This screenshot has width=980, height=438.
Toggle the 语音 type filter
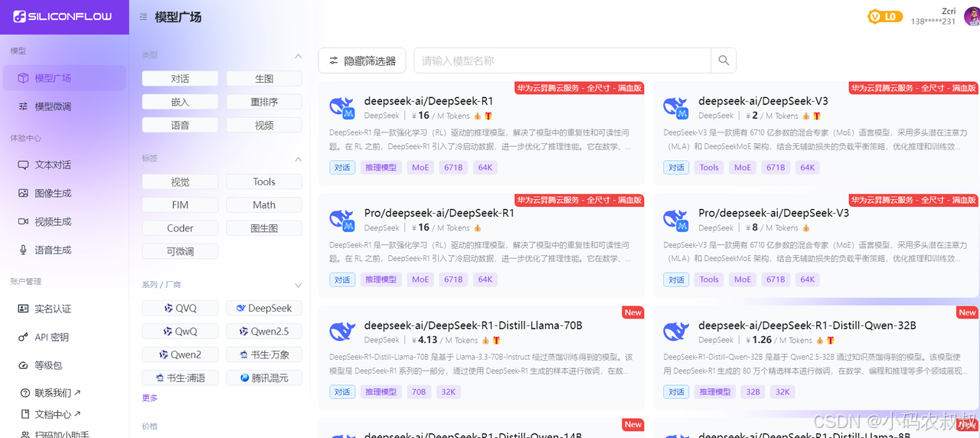click(180, 125)
